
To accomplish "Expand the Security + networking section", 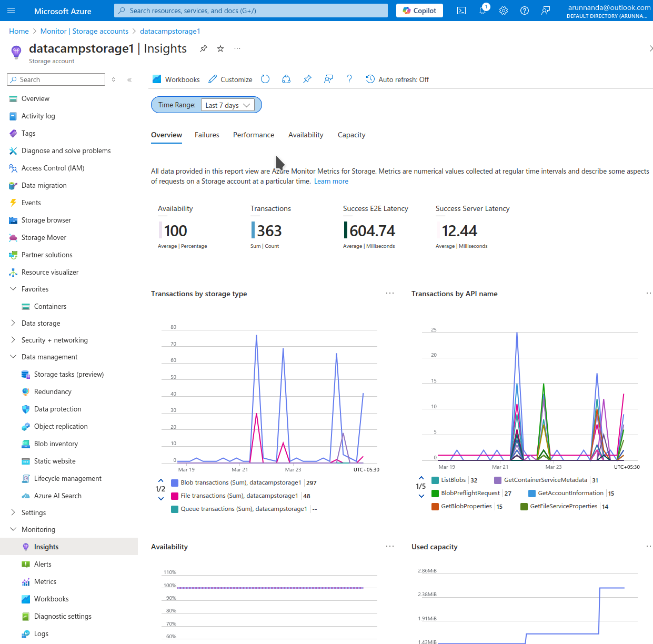I will pos(13,340).
